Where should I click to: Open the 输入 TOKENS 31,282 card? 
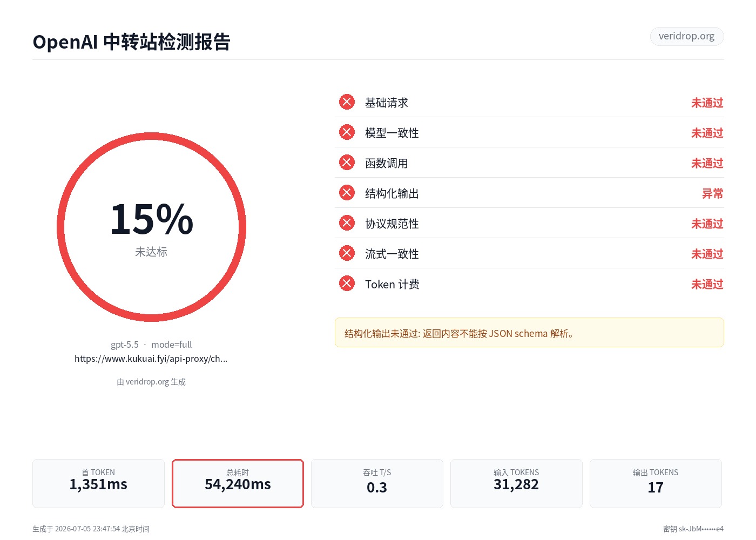[x=516, y=483]
